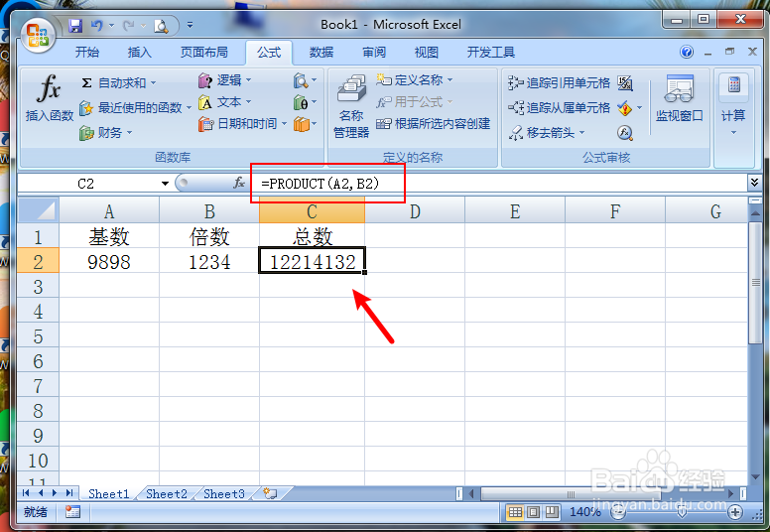Switch to the View (视图) tab
Screen dimensions: 770x532
427,52
